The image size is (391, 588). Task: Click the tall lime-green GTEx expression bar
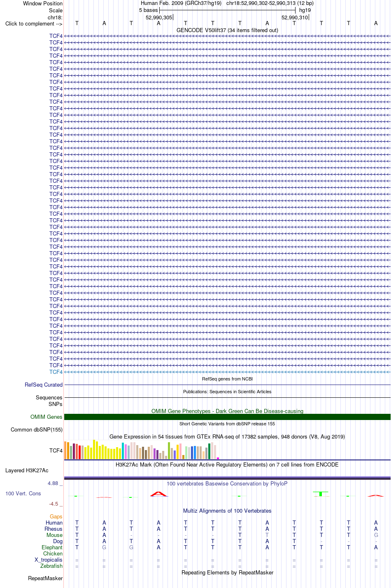pyautogui.click(x=169, y=450)
